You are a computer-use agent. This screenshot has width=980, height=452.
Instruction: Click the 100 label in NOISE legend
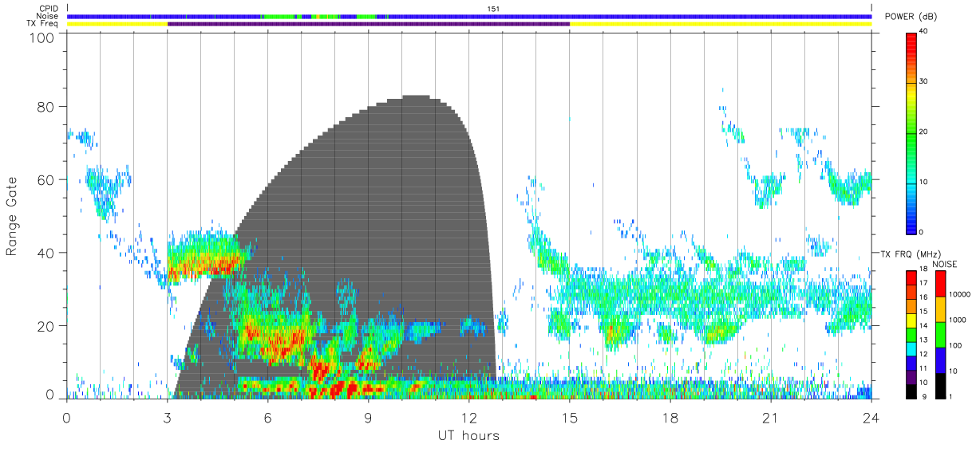pyautogui.click(x=955, y=345)
